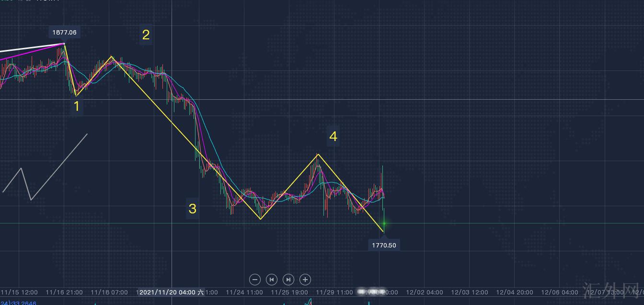Select the yellow wave label 3
This screenshot has height=305, width=644.
coord(192,209)
